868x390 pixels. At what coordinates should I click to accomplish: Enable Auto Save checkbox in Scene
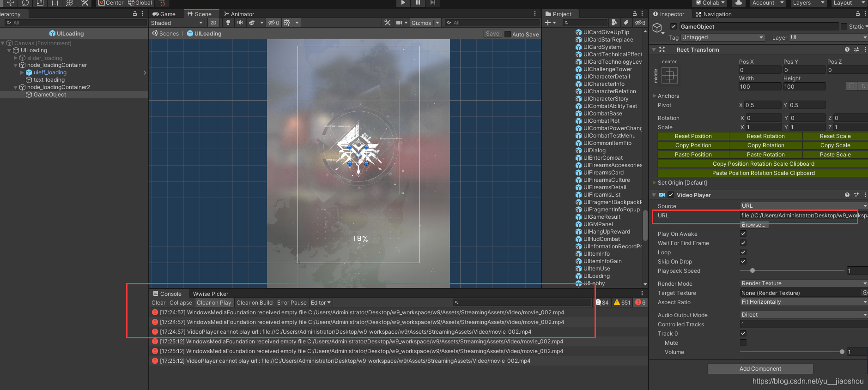coord(508,34)
